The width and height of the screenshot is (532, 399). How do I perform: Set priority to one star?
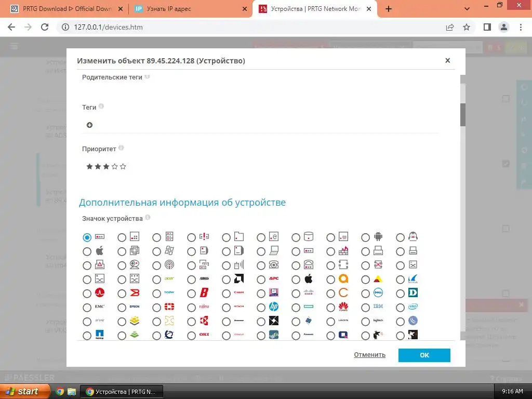(x=89, y=167)
